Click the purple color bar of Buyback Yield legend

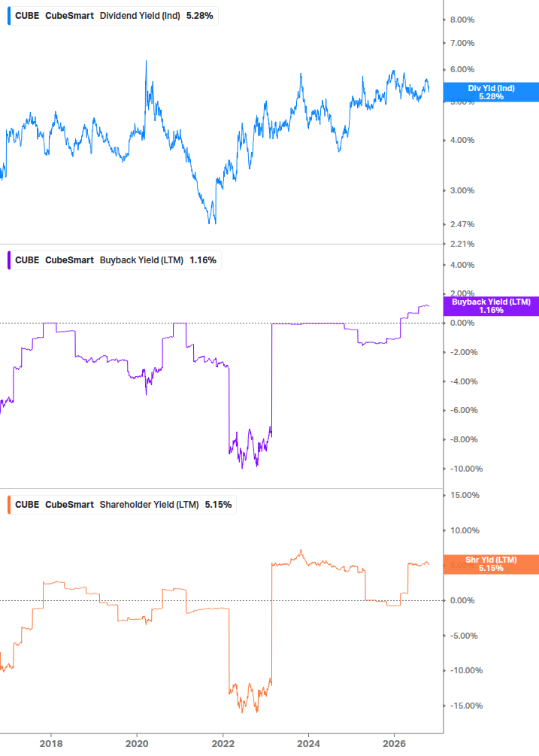(x=9, y=260)
